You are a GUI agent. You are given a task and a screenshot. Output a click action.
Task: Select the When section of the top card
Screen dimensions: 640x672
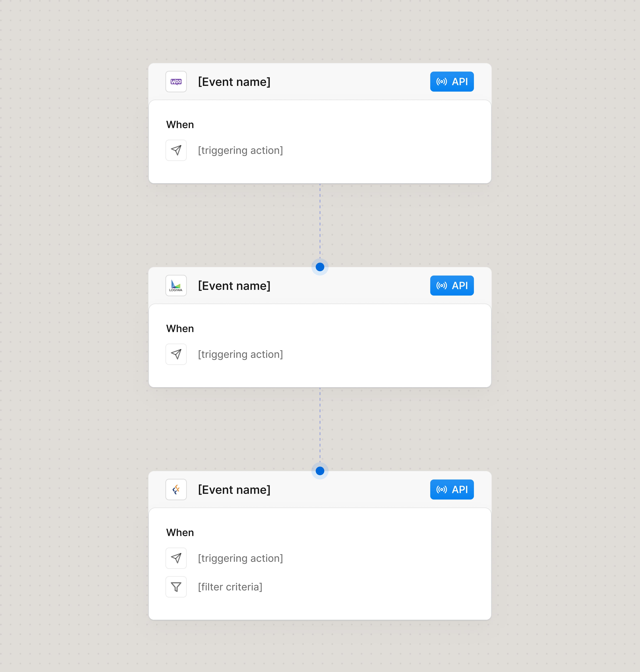point(180,124)
